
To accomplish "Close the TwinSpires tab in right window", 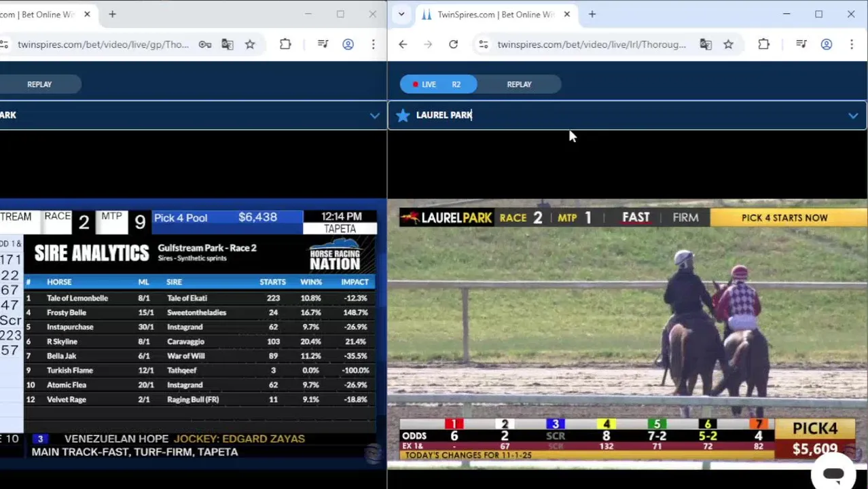I will (566, 14).
